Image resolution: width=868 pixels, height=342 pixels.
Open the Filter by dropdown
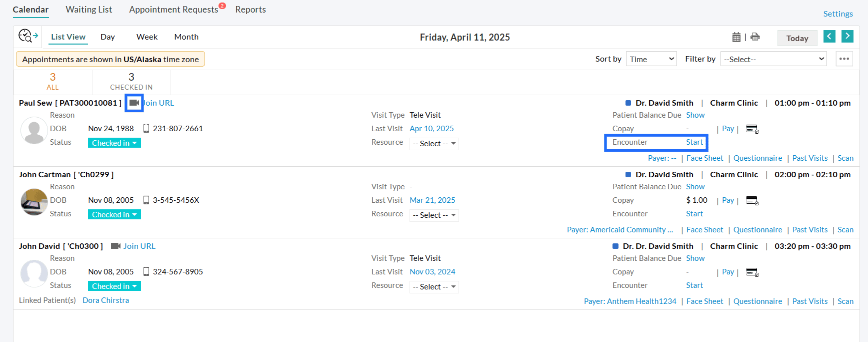pos(773,59)
